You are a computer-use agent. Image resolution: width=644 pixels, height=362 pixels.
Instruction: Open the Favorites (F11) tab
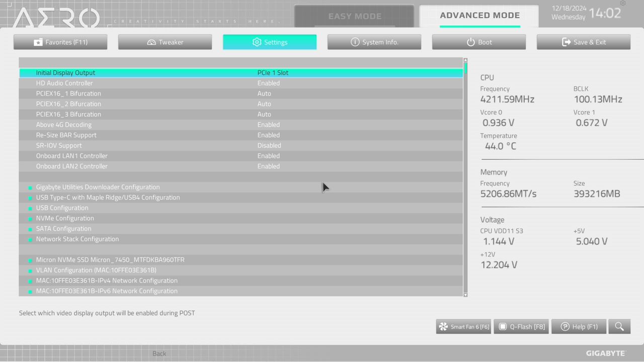60,42
